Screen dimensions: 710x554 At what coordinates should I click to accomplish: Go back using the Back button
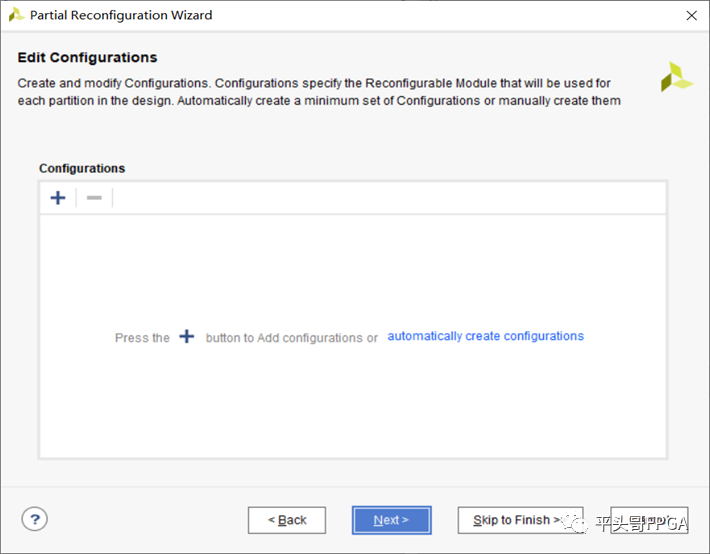tap(287, 520)
